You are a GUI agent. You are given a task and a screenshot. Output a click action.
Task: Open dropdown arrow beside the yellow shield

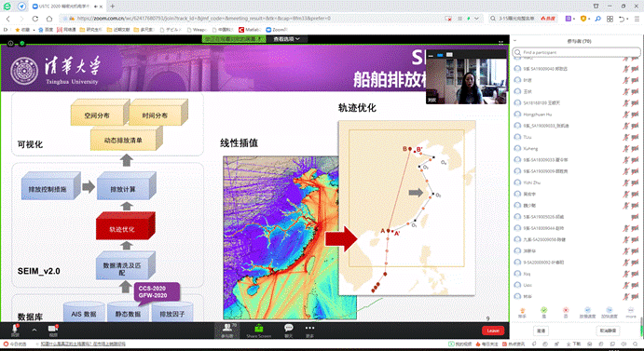[x=589, y=19]
